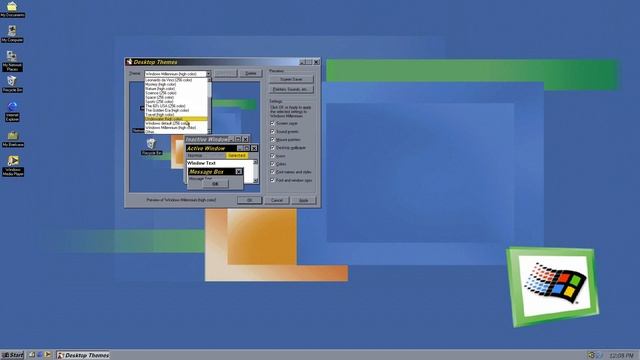Toggle Sound events checkbox
The width and height of the screenshot is (640, 360).
272,131
